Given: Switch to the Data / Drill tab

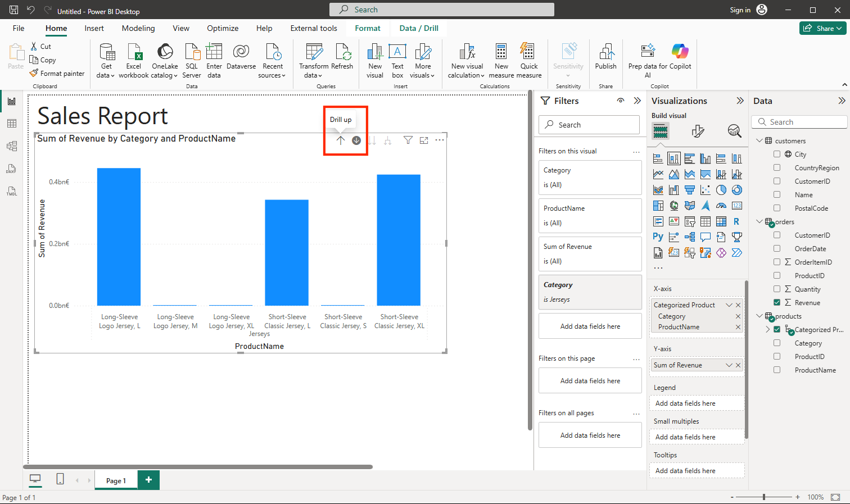Looking at the screenshot, I should (419, 28).
